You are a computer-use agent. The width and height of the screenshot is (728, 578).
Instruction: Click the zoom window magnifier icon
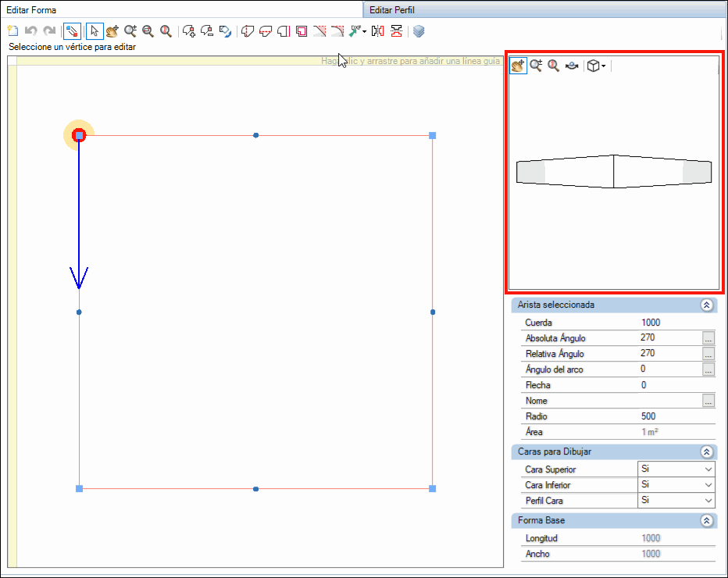(x=148, y=31)
